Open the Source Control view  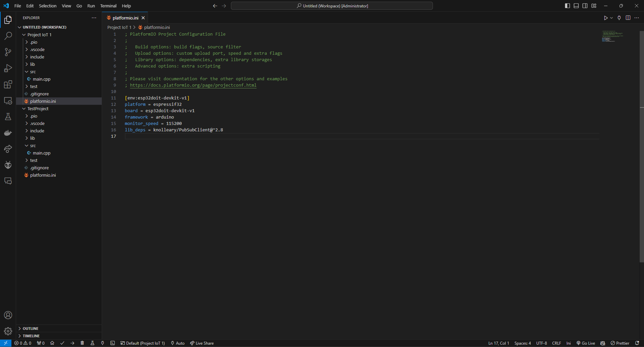coord(8,52)
